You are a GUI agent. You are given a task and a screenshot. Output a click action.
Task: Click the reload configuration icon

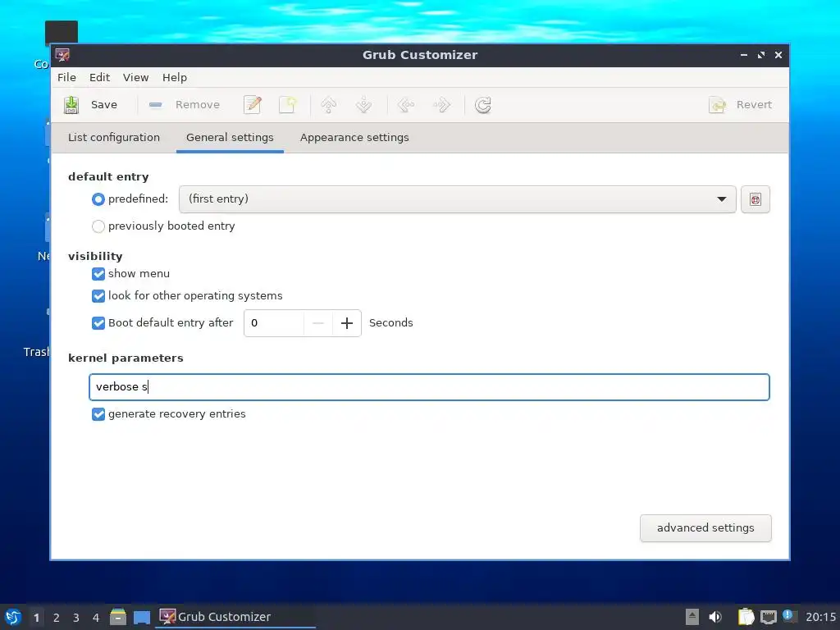tap(482, 105)
